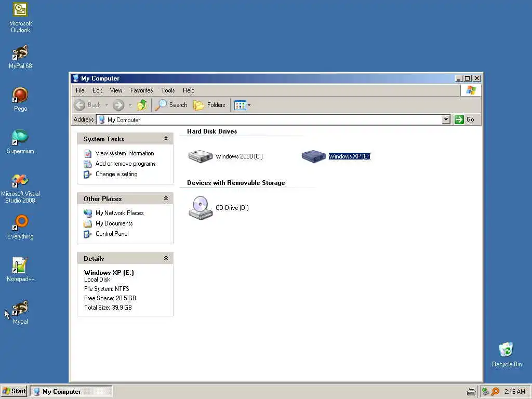Select the Windows 2000 (C:) drive icon
Image resolution: width=532 pixels, height=399 pixels.
pyautogui.click(x=200, y=156)
